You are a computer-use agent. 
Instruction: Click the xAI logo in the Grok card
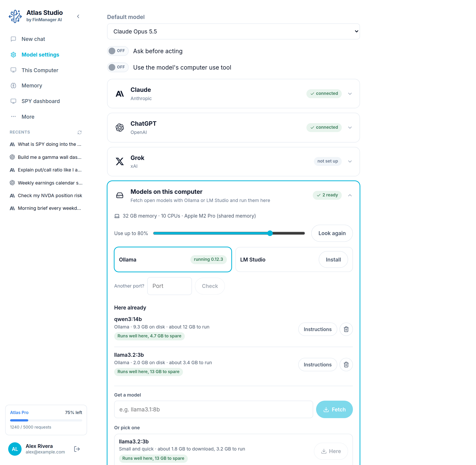pos(120,161)
